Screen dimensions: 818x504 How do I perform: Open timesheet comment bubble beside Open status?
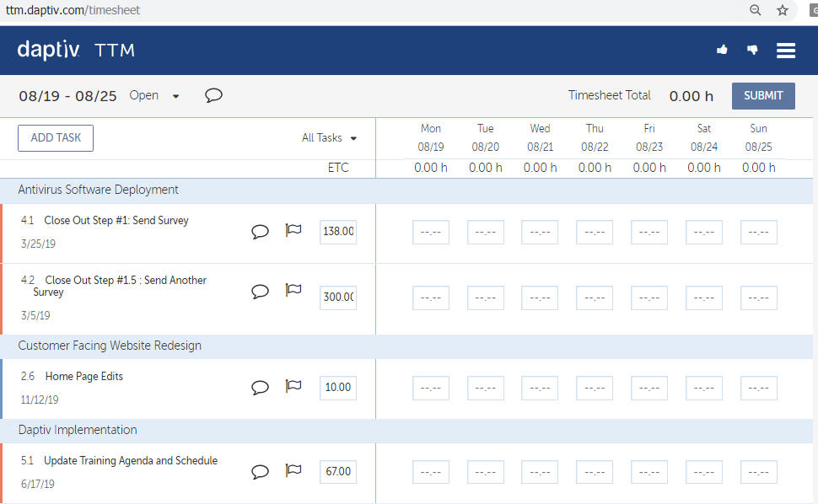pyautogui.click(x=213, y=95)
